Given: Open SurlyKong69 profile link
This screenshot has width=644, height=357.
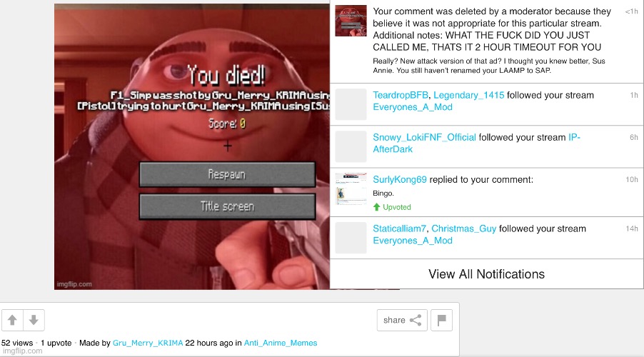Looking at the screenshot, I should click(400, 179).
